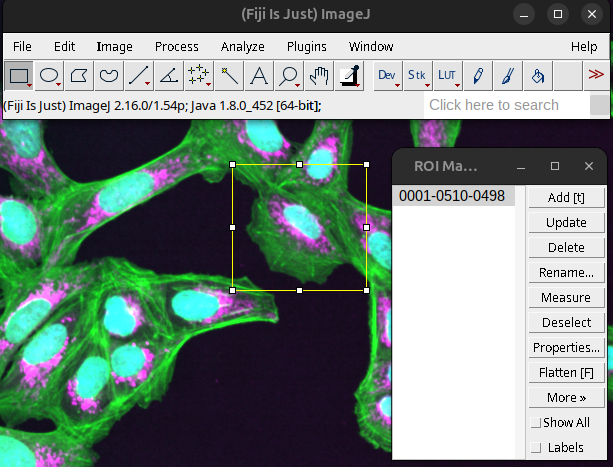Open the Stk stacks dropdown
613x467 pixels.
417,75
